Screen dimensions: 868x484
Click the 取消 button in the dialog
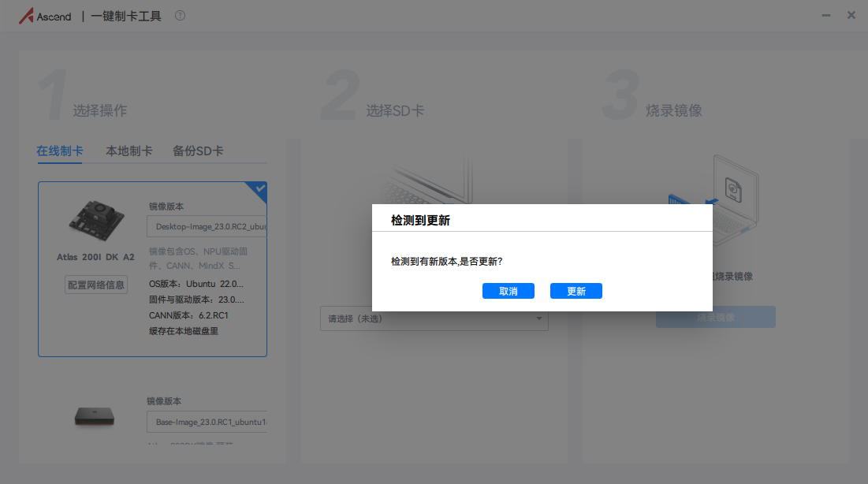(509, 292)
